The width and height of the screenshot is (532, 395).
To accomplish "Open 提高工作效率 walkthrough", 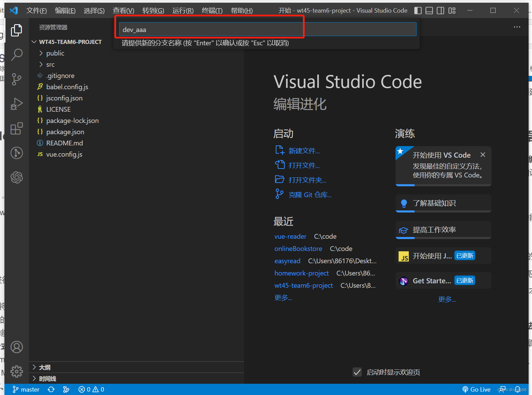I will tap(443, 230).
